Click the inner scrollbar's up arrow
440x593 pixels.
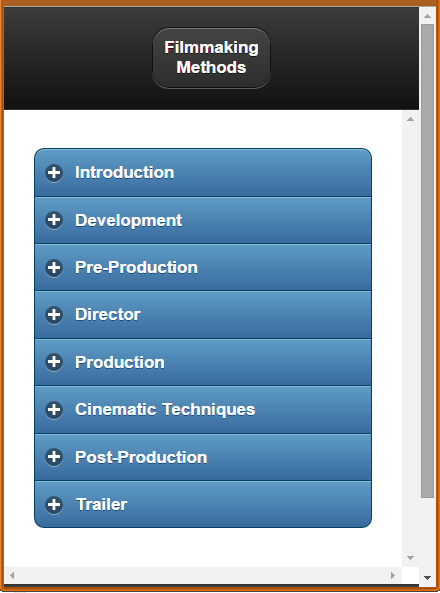(x=410, y=120)
